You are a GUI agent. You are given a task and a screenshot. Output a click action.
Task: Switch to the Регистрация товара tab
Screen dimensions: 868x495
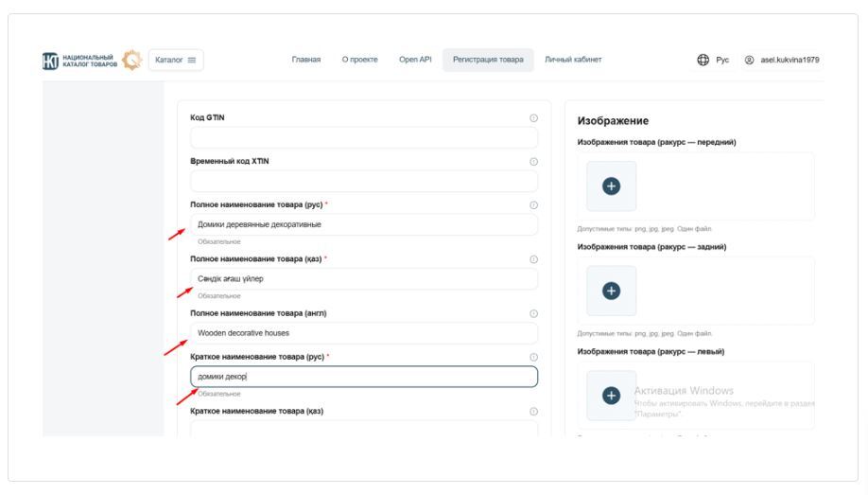click(488, 60)
